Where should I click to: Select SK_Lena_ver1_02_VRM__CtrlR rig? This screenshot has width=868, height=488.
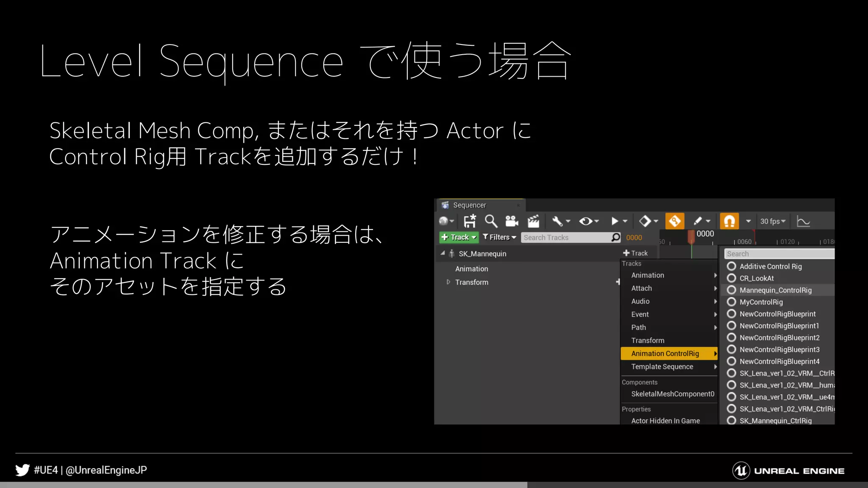point(778,373)
